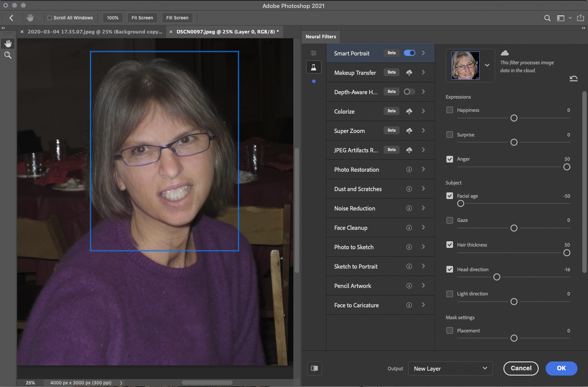
Task: Open the Output New Layer dropdown
Action: (450, 369)
